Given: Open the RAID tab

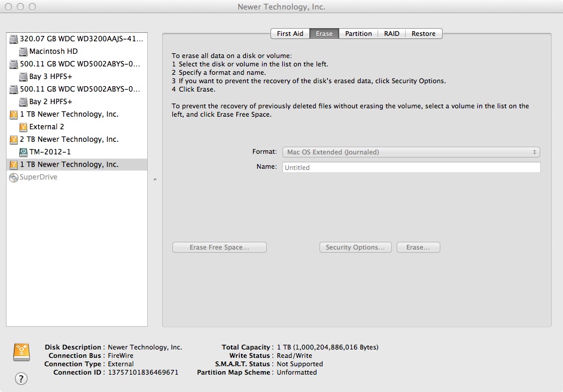Looking at the screenshot, I should pos(392,34).
